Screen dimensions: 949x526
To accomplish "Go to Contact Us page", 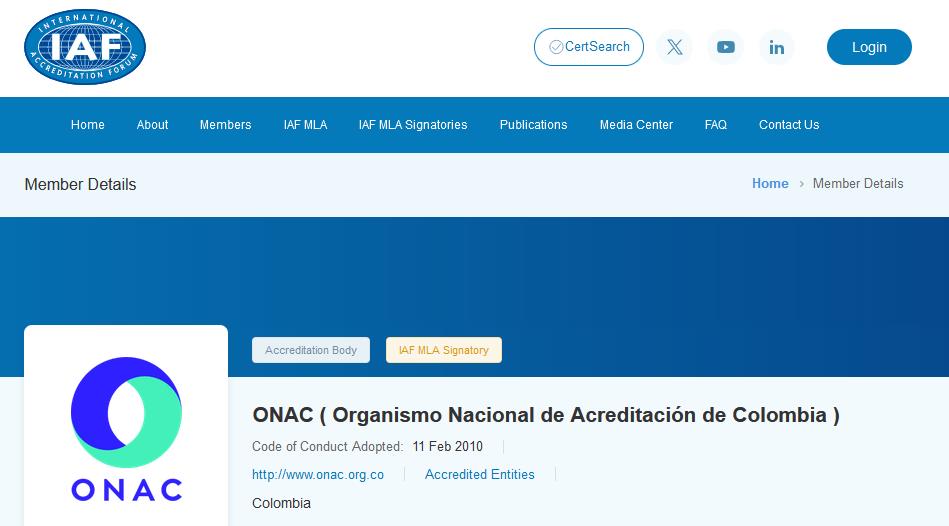I will (x=789, y=125).
